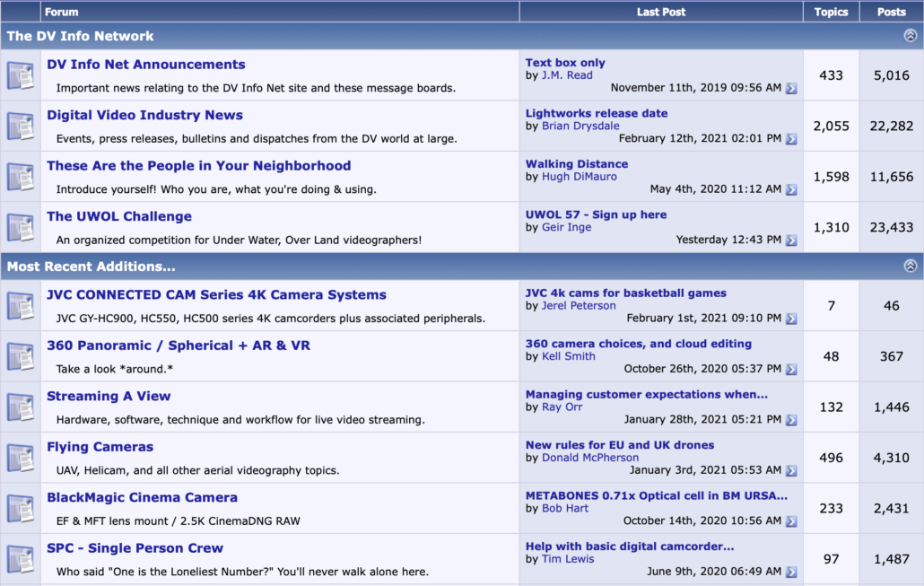Image resolution: width=924 pixels, height=586 pixels.
Task: Click forum status icon beside DV Info Net Announcements
Action: pos(20,75)
